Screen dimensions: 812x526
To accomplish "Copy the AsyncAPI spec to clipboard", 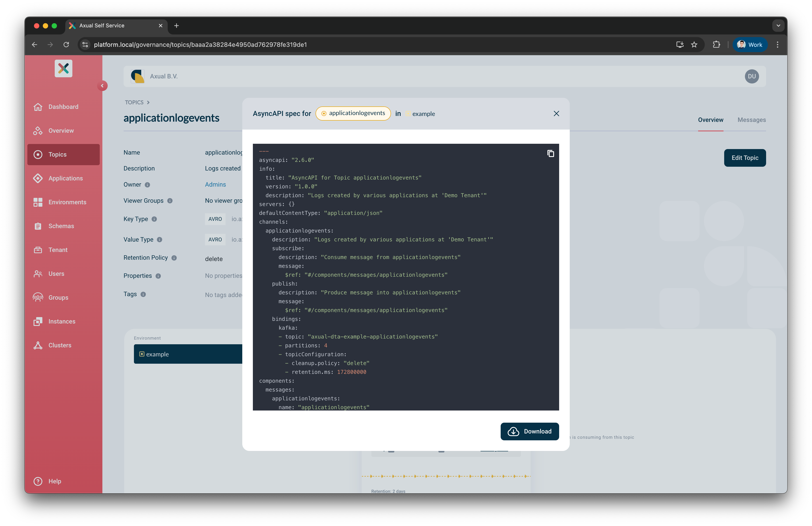I will [550, 154].
